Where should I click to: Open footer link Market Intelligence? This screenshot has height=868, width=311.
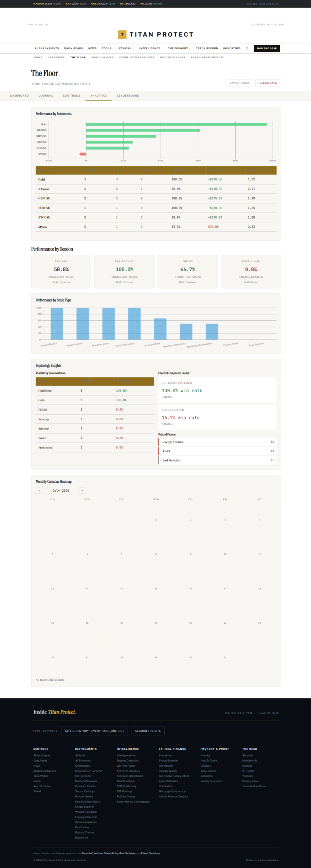point(45,771)
